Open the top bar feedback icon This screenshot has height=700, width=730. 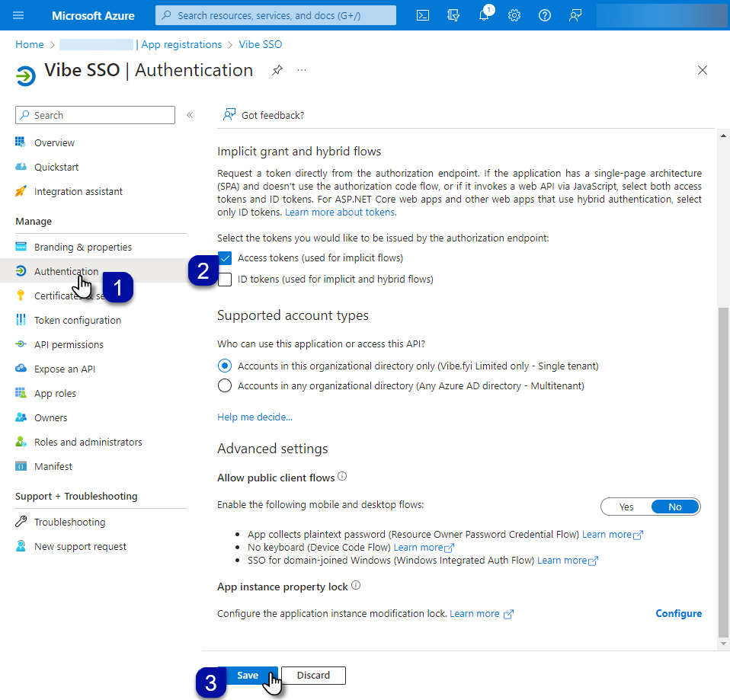click(575, 15)
